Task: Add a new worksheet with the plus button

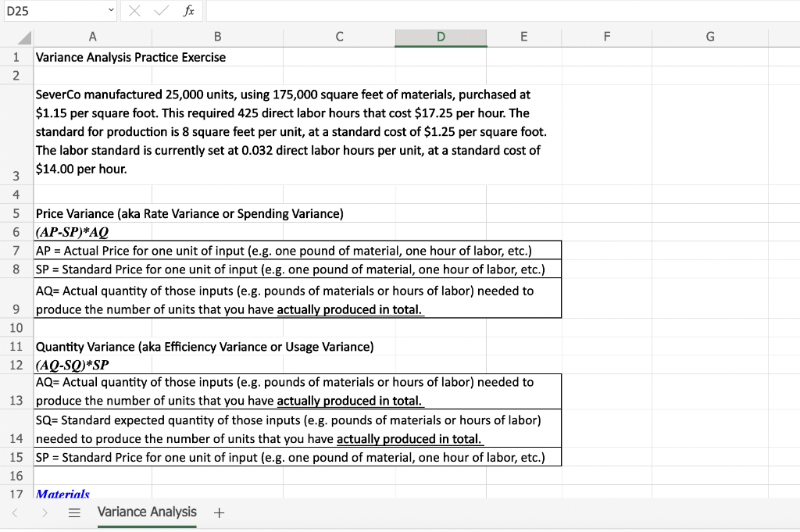Action: [219, 512]
